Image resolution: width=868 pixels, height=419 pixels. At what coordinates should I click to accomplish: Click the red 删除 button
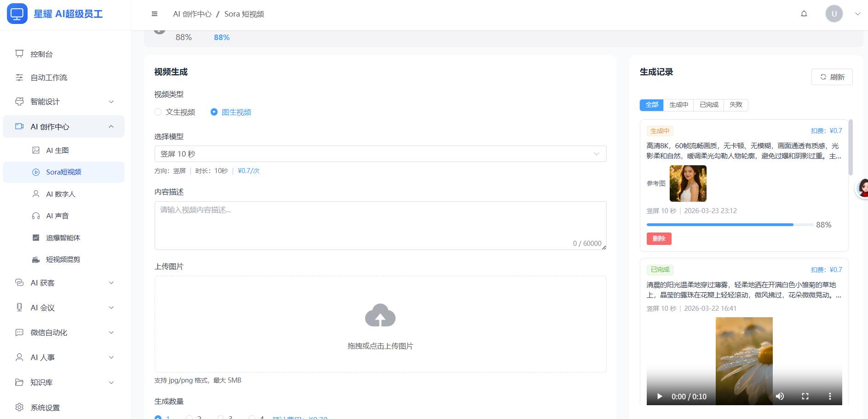[x=659, y=239]
